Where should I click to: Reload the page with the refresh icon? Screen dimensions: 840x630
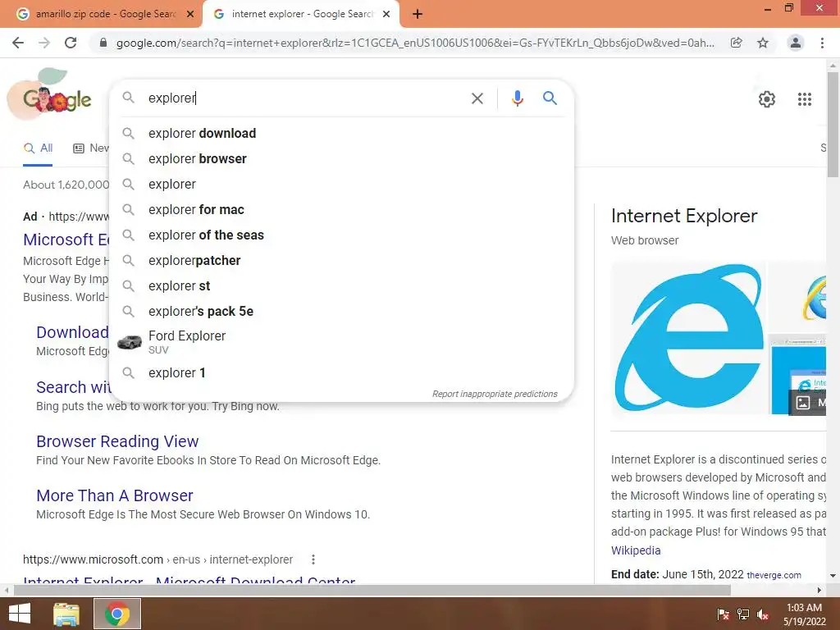pyautogui.click(x=71, y=43)
